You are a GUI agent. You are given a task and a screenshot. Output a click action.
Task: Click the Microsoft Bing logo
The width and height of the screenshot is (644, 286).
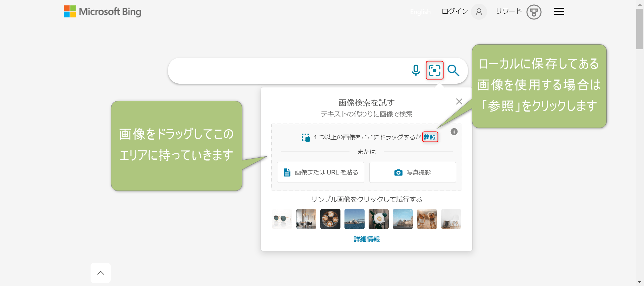pos(103,11)
